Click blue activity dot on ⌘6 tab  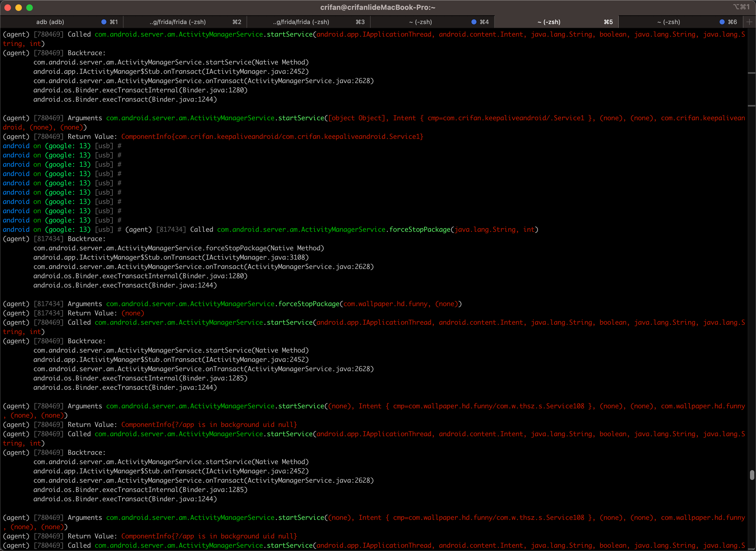click(x=722, y=22)
